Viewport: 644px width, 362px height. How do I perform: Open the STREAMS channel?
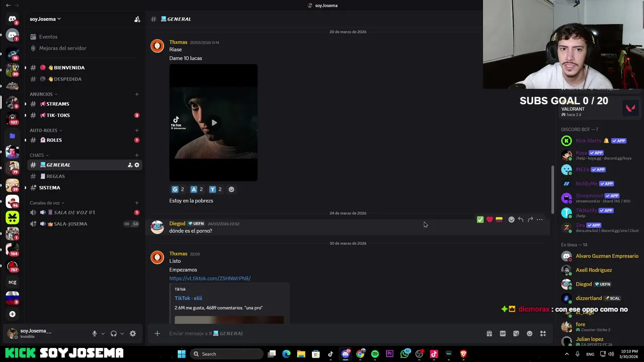(x=85, y=104)
